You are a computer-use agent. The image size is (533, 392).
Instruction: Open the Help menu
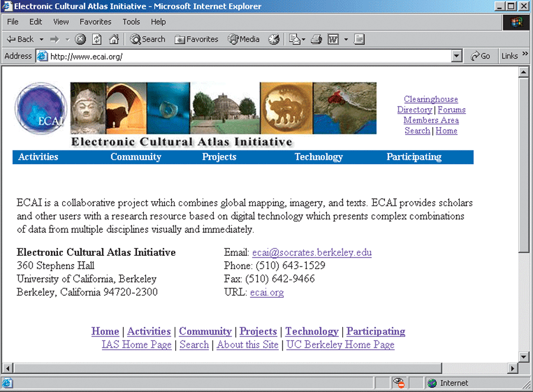[158, 22]
